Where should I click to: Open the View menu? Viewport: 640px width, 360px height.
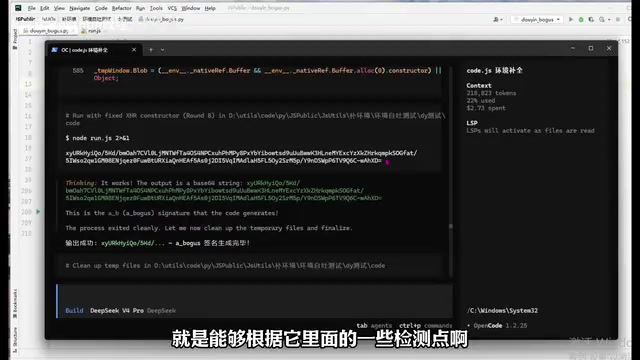59,8
